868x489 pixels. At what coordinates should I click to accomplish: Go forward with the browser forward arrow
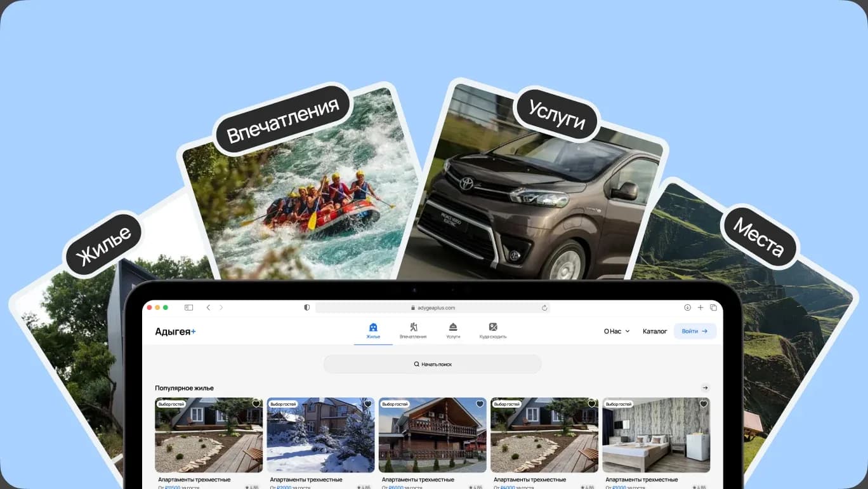coord(221,307)
